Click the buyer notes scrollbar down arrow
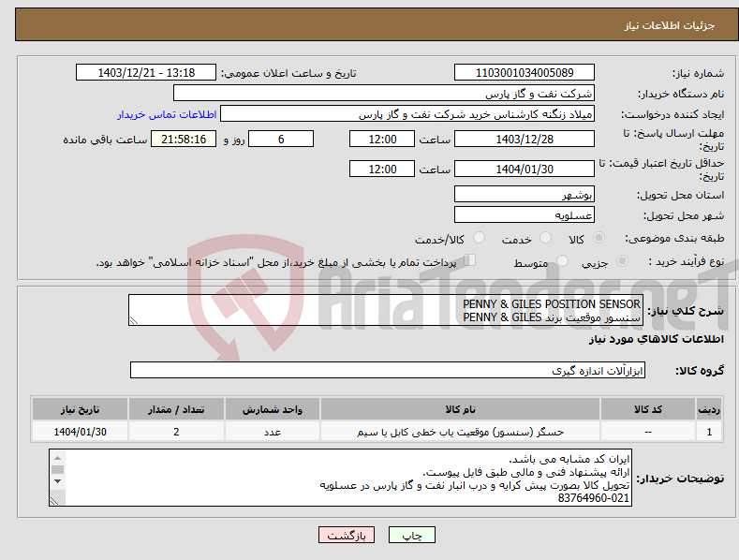Screen dimensions: 739x560 click(x=57, y=481)
